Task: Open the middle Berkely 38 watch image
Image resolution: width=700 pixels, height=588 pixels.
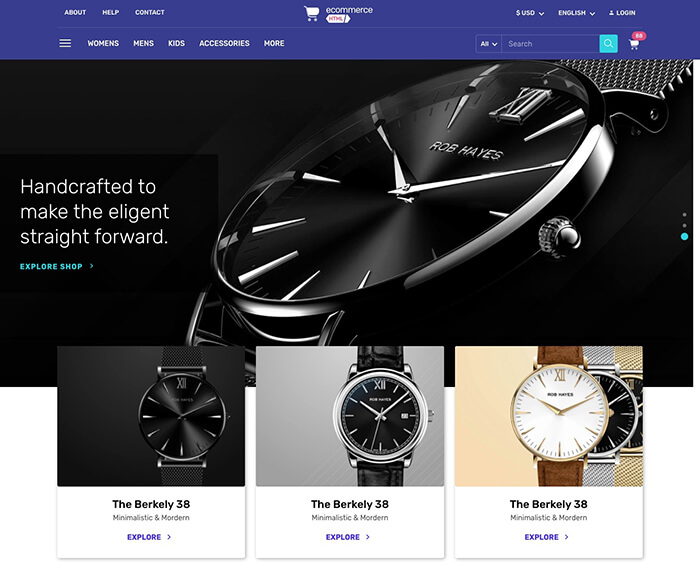Action: point(350,416)
